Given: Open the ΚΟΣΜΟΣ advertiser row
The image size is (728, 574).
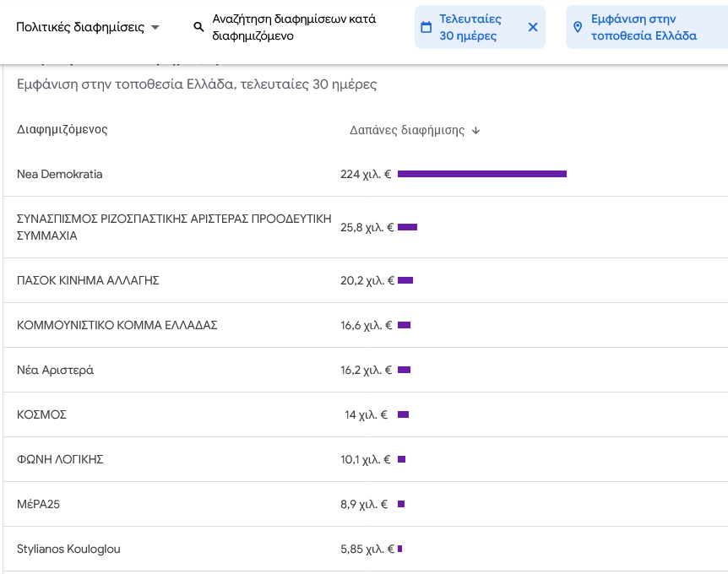Looking at the screenshot, I should tap(366, 414).
